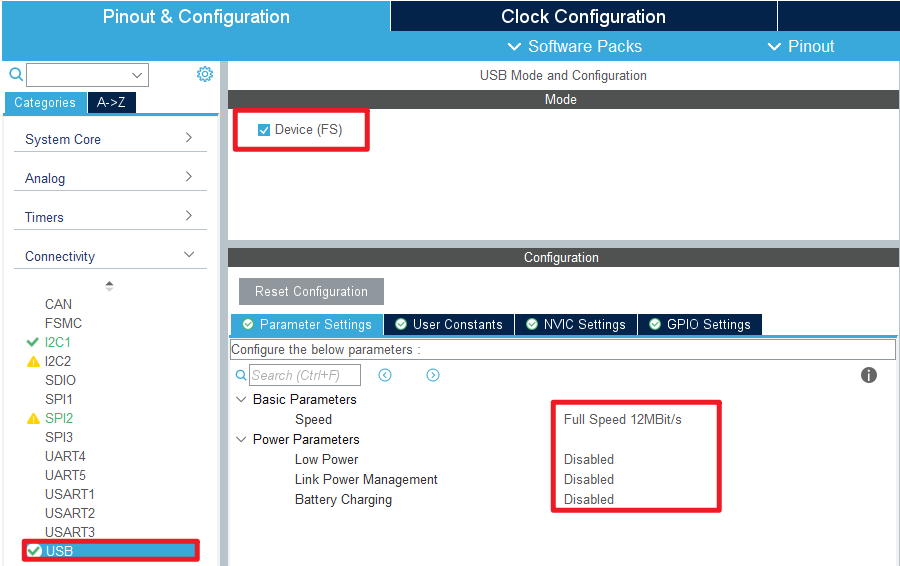Viewport: 900px width, 566px height.
Task: Click the info icon in the parameter settings
Action: [x=868, y=375]
